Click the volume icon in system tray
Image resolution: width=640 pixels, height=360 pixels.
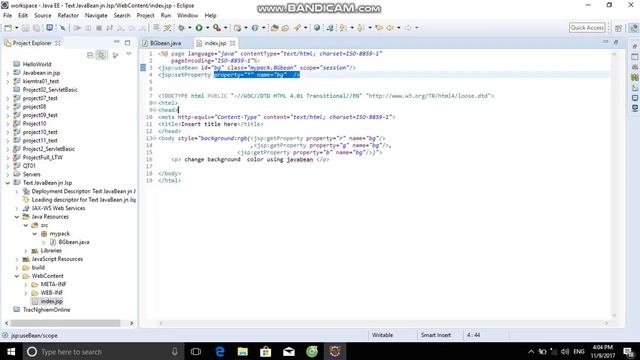tap(565, 351)
